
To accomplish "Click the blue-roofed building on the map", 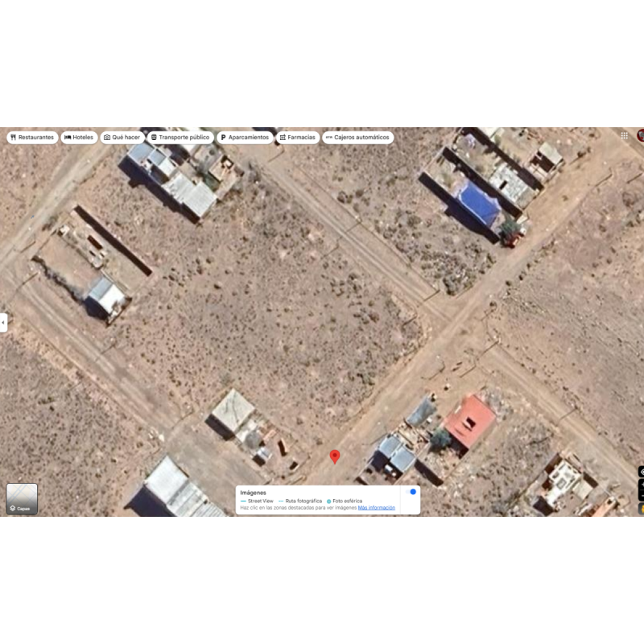I will (478, 203).
